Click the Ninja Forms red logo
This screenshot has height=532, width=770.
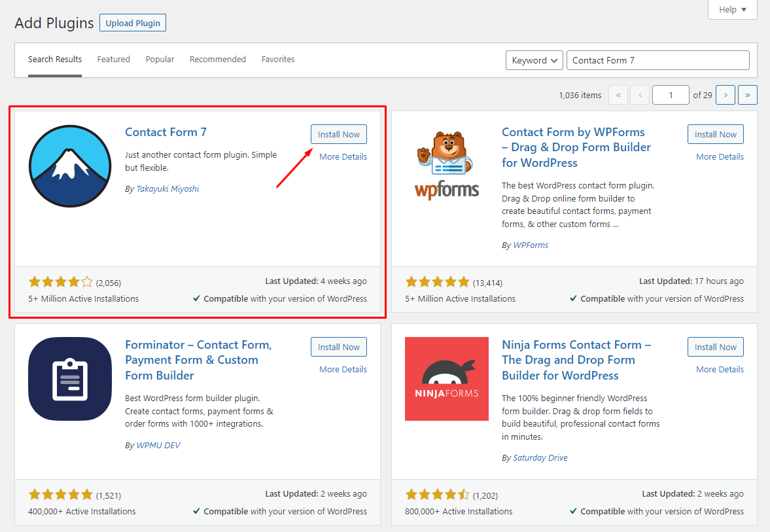[x=446, y=379]
